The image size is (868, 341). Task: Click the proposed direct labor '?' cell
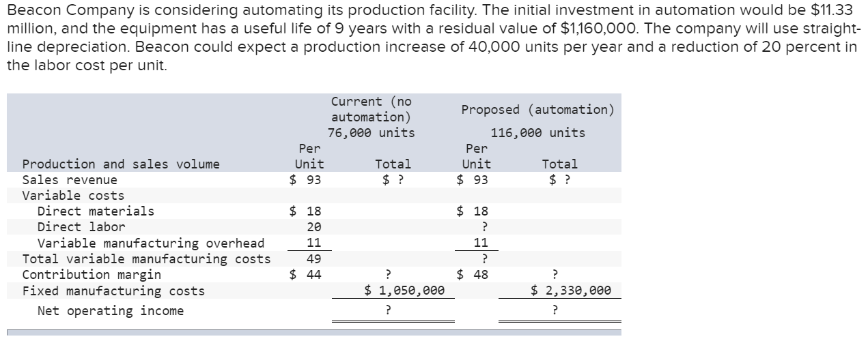484,227
